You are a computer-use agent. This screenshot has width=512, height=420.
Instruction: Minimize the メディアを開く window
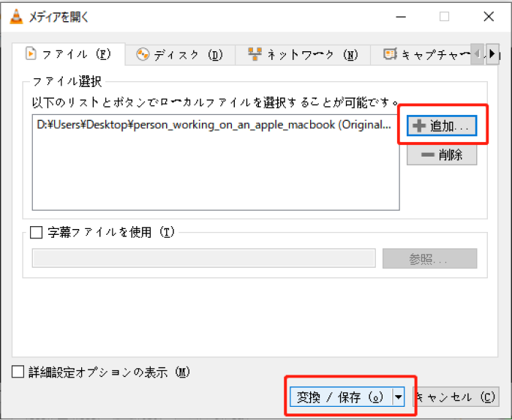pos(401,17)
